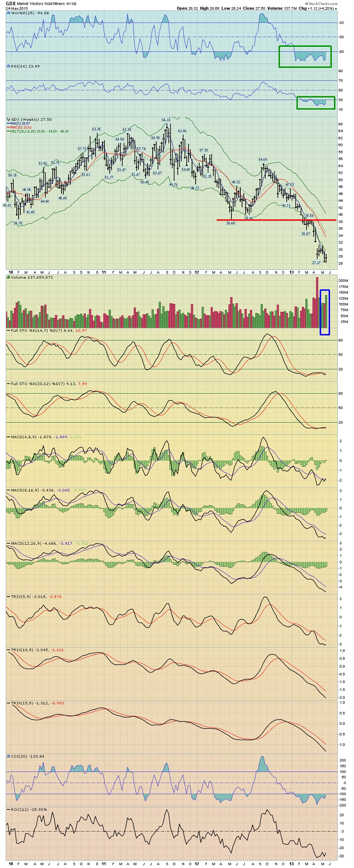This screenshot has width=354, height=868.
Task: Click the '50.15' price label
Action: (x=12, y=176)
